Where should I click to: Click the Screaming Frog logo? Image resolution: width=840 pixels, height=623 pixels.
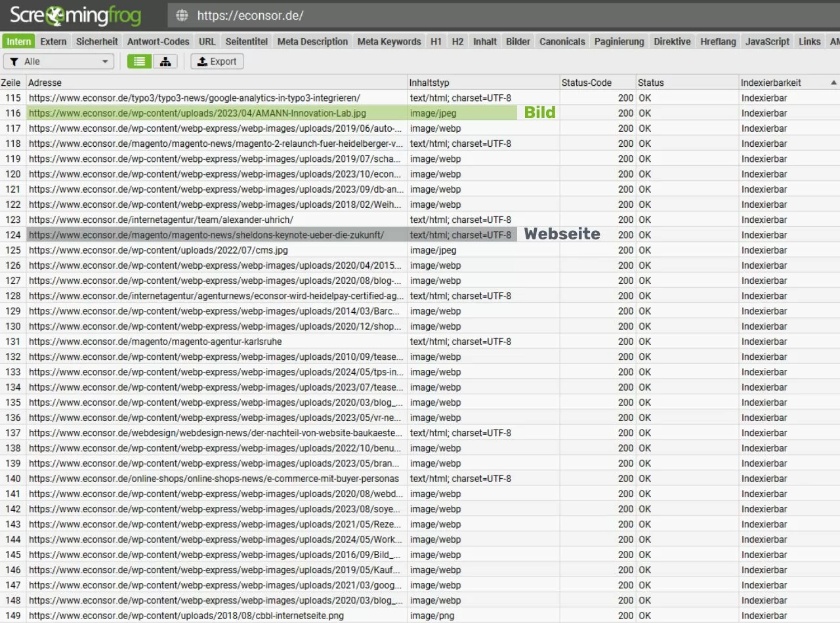pos(75,15)
